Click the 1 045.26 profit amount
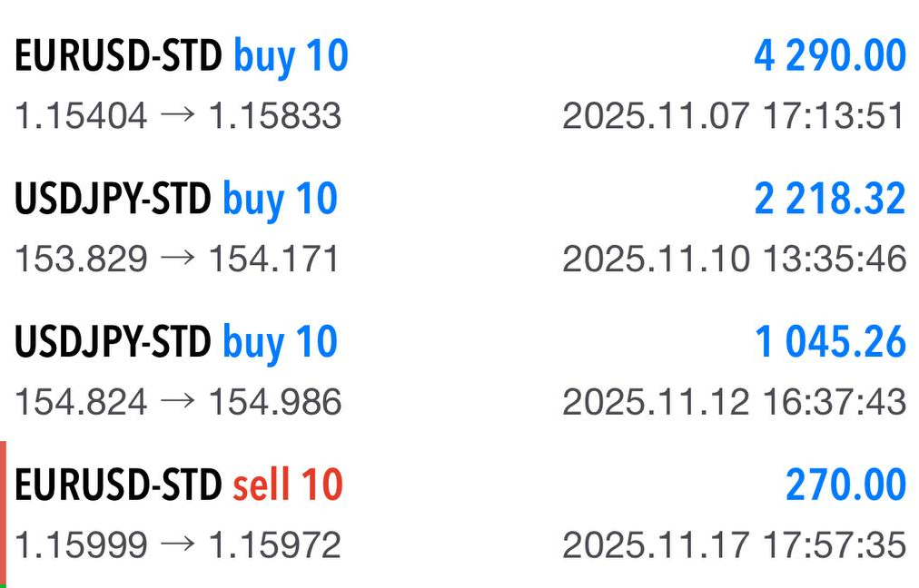Image resolution: width=919 pixels, height=588 pixels. click(830, 343)
